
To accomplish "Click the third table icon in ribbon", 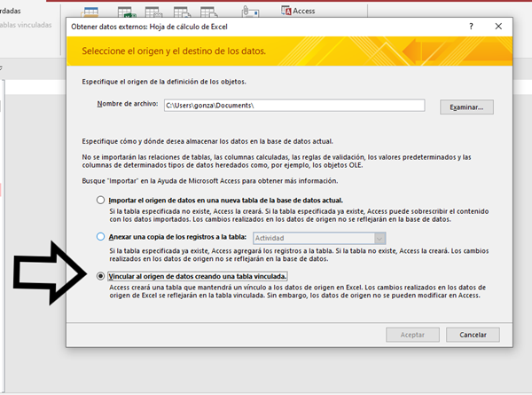I will pyautogui.click(x=183, y=12).
